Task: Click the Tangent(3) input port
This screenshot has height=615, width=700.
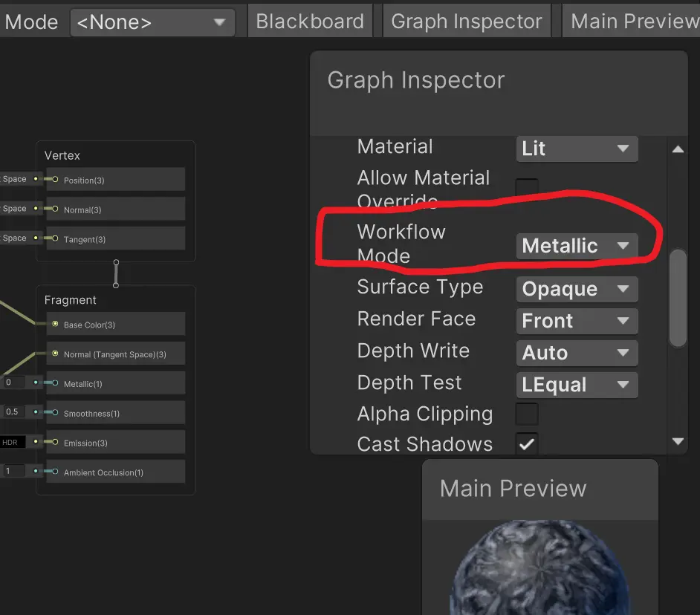Action: coord(55,238)
